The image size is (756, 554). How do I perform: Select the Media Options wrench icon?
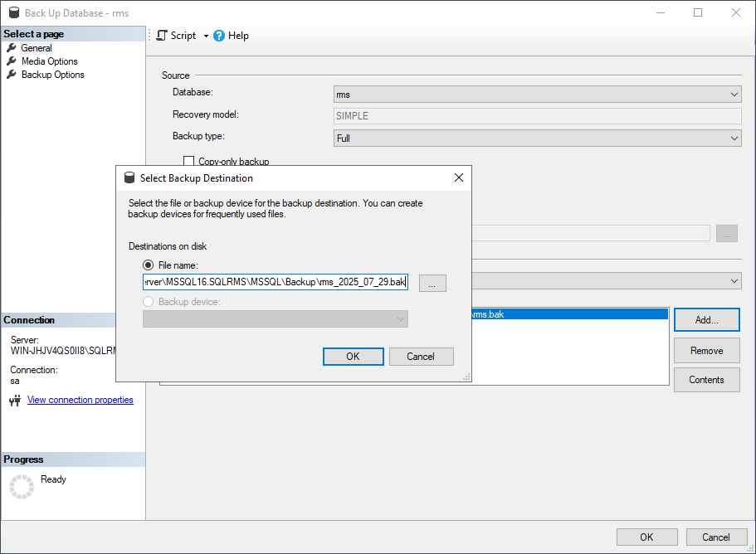pyautogui.click(x=11, y=61)
